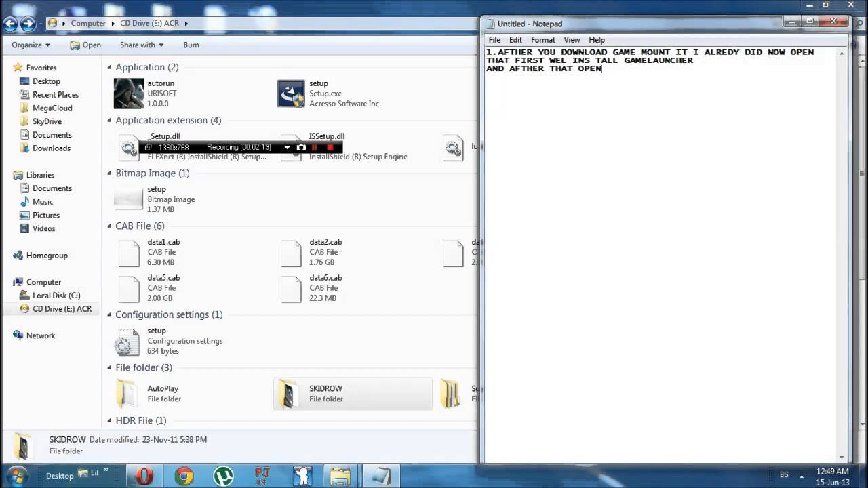Viewport: 868px width, 488px height.
Task: Open Pictures library in sidebar
Action: pos(46,215)
